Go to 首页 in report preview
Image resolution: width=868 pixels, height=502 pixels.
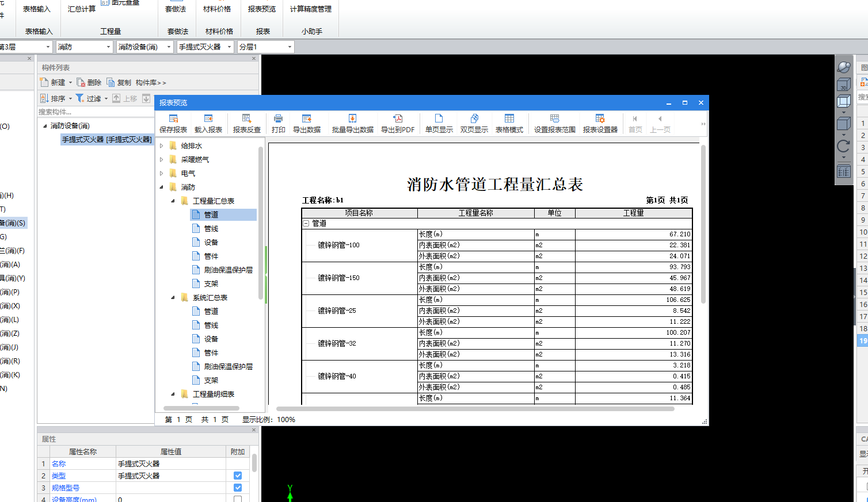pyautogui.click(x=635, y=124)
